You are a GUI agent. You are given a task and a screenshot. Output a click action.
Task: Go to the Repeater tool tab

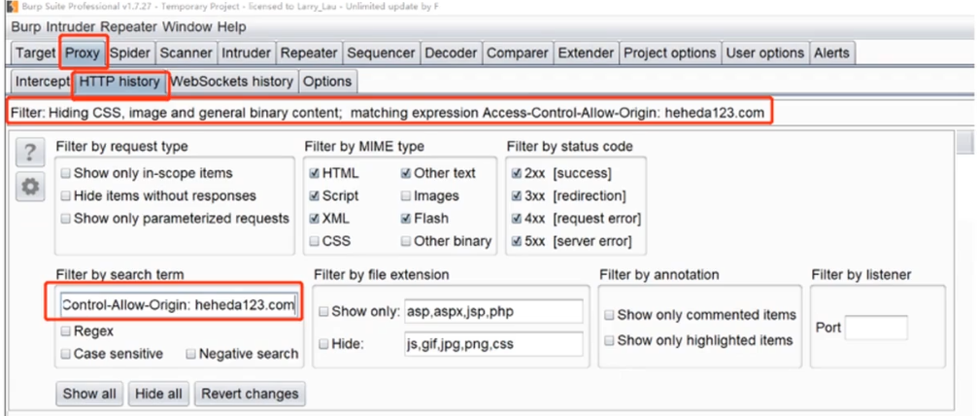point(309,53)
